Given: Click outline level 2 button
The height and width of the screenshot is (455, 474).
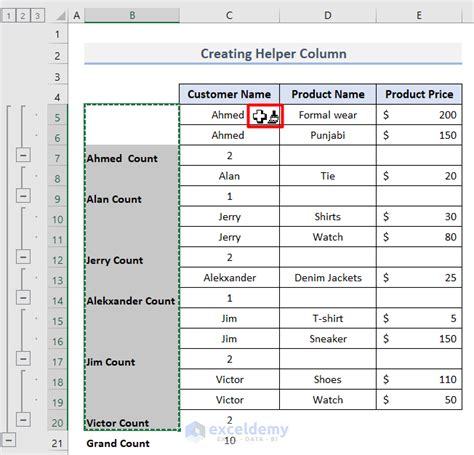Looking at the screenshot, I should tap(23, 16).
